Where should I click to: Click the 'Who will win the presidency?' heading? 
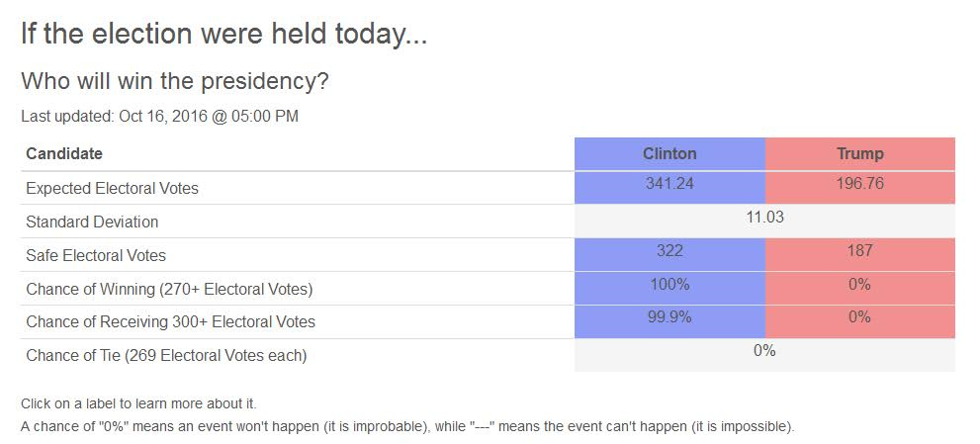(x=175, y=81)
